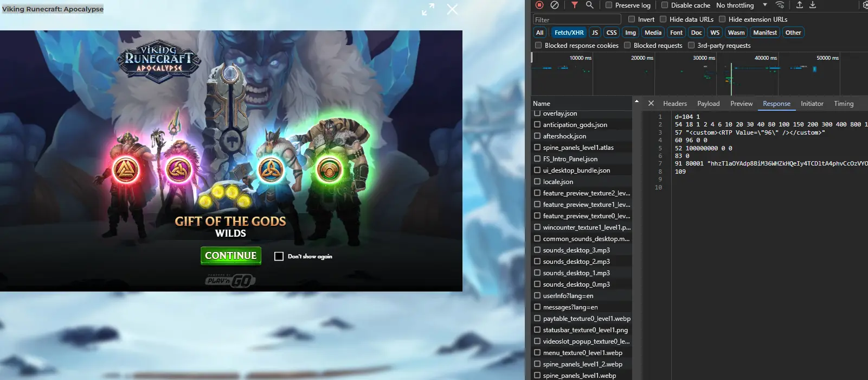Select the messages?lang=en request
The width and height of the screenshot is (868, 380).
[582, 307]
